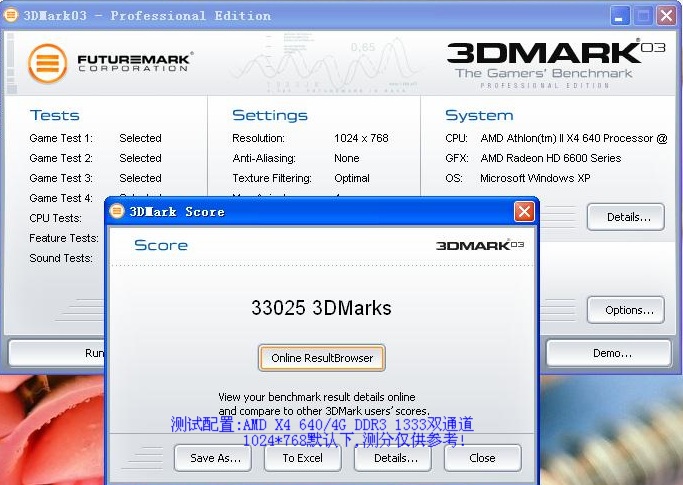This screenshot has height=485, width=683.
Task: Click the Texture Filtering label
Action: [272, 178]
